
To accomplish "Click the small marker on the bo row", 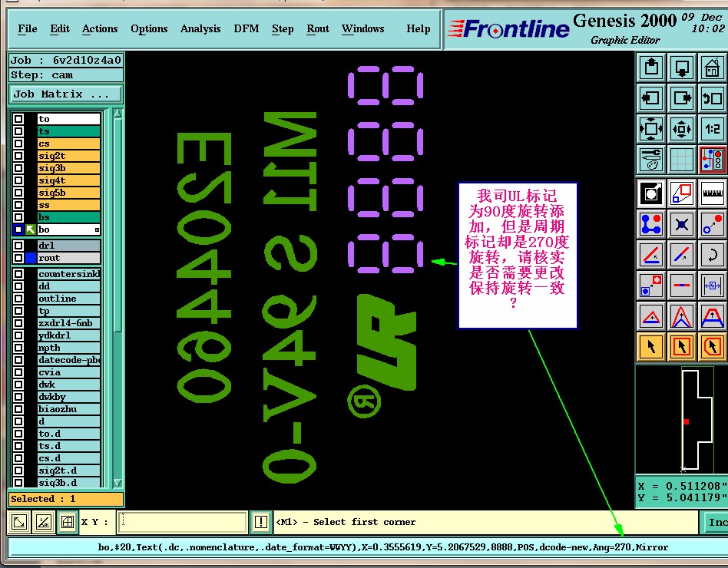I will pyautogui.click(x=97, y=230).
